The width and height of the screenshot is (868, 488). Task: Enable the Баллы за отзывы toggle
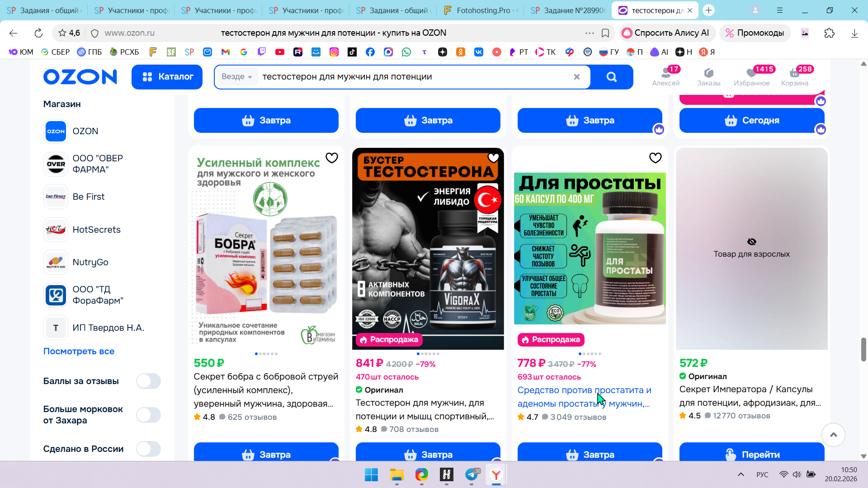click(148, 381)
